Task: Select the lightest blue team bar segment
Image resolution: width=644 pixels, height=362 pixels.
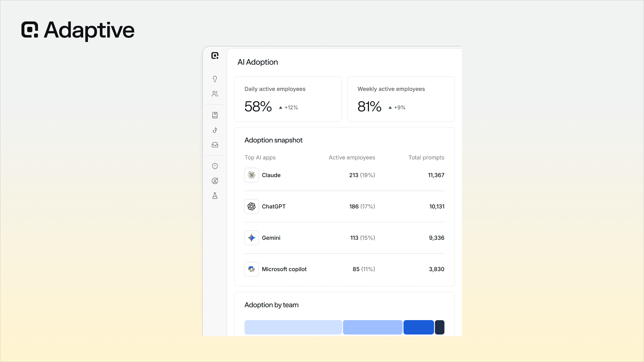Action: click(x=293, y=327)
